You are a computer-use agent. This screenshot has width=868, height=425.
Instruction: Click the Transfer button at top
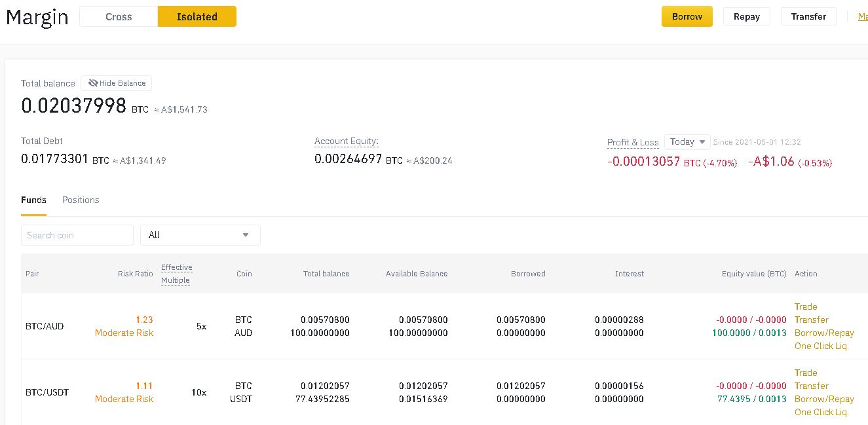(808, 16)
